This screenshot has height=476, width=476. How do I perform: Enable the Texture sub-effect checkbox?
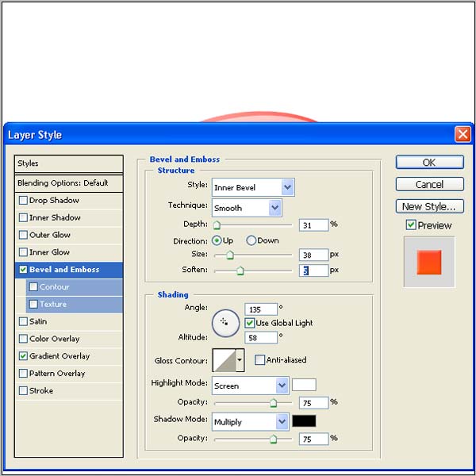coord(33,304)
